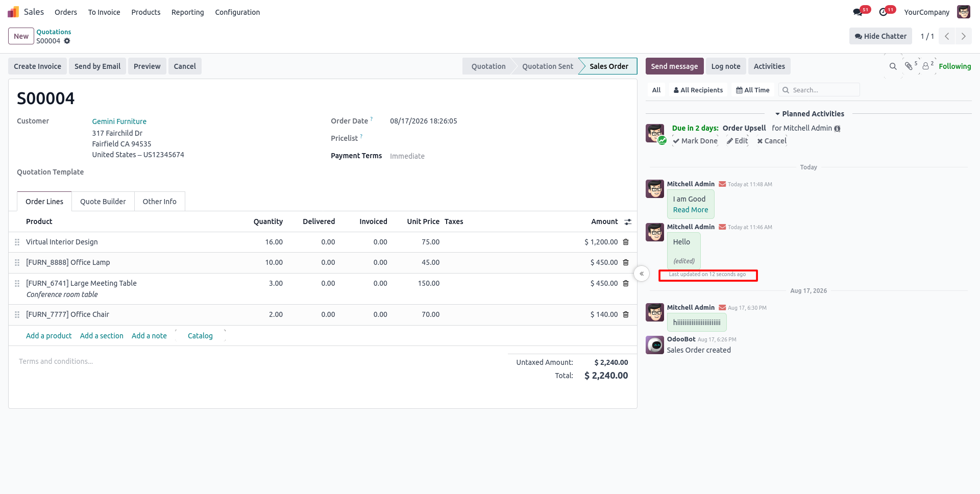980x494 pixels.
Task: Click the gear icon next to S00004
Action: (67, 41)
